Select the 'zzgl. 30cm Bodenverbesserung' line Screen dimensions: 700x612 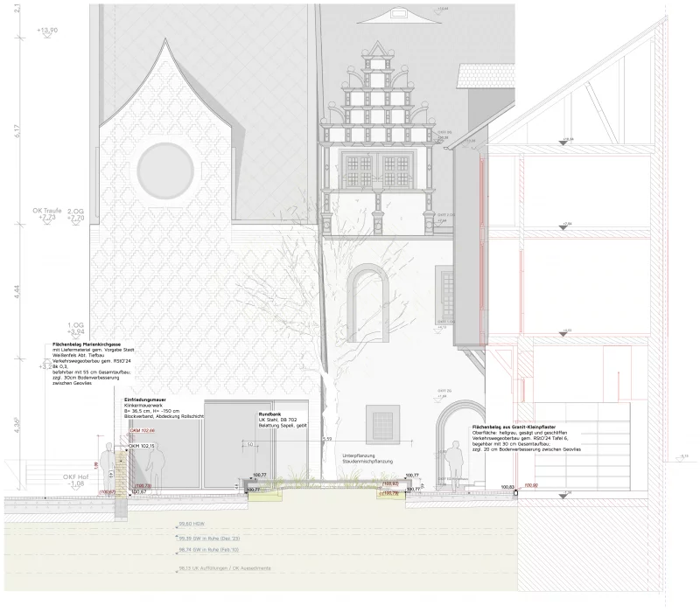[x=86, y=378]
